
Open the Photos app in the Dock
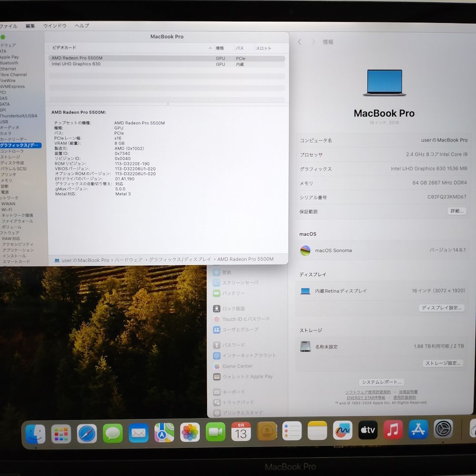(190, 432)
